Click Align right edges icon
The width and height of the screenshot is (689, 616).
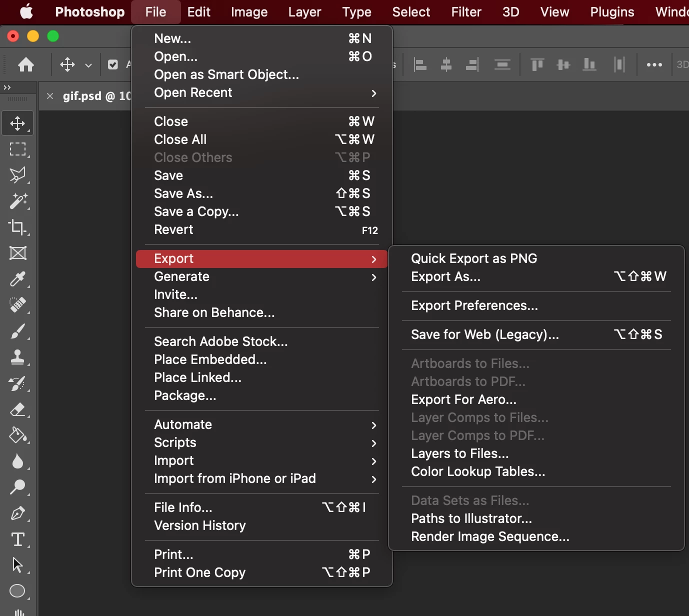pyautogui.click(x=472, y=64)
